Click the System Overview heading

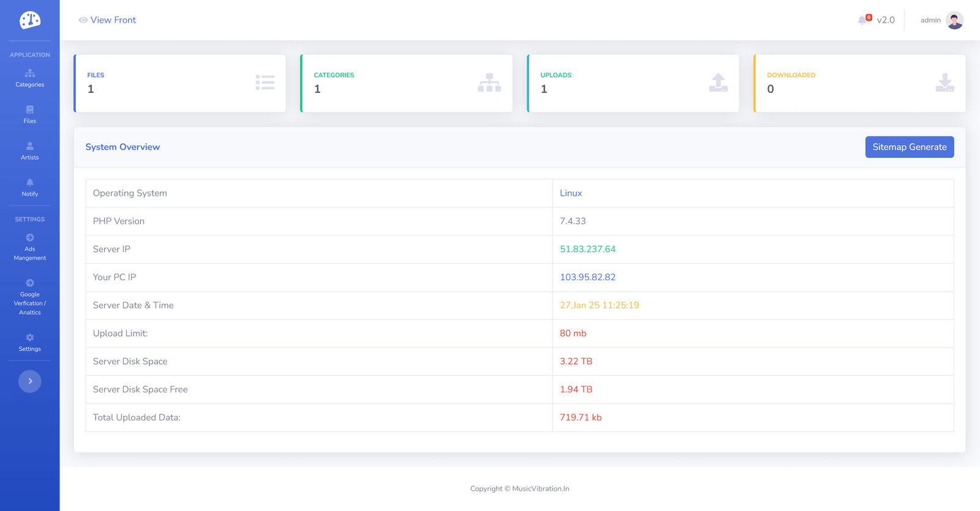point(123,147)
